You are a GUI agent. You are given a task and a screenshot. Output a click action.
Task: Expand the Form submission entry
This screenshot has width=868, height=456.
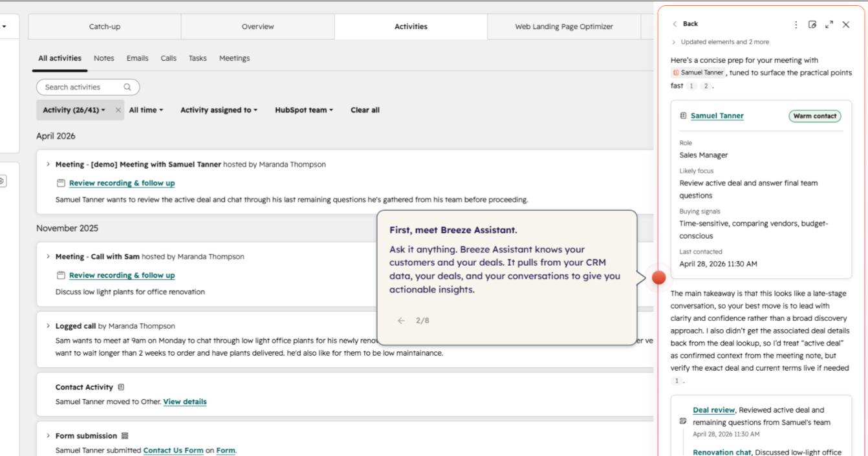coord(48,436)
